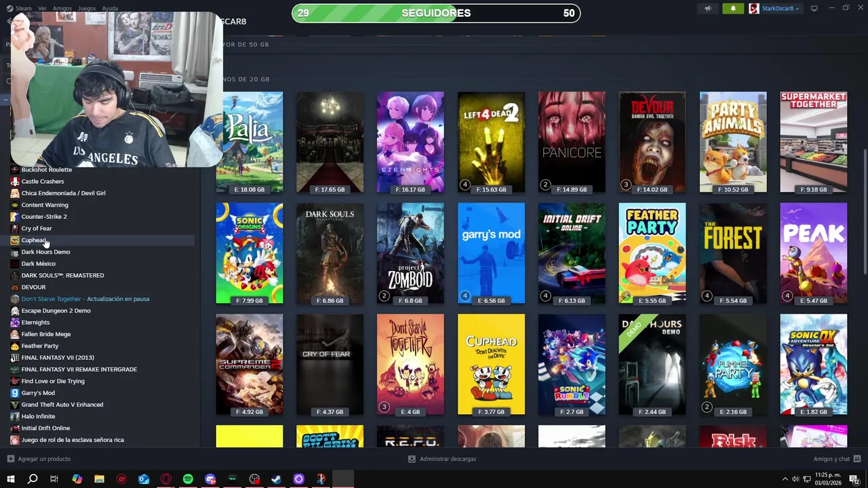Click the Buckshot Roulette game icon in sidebar

click(x=15, y=169)
